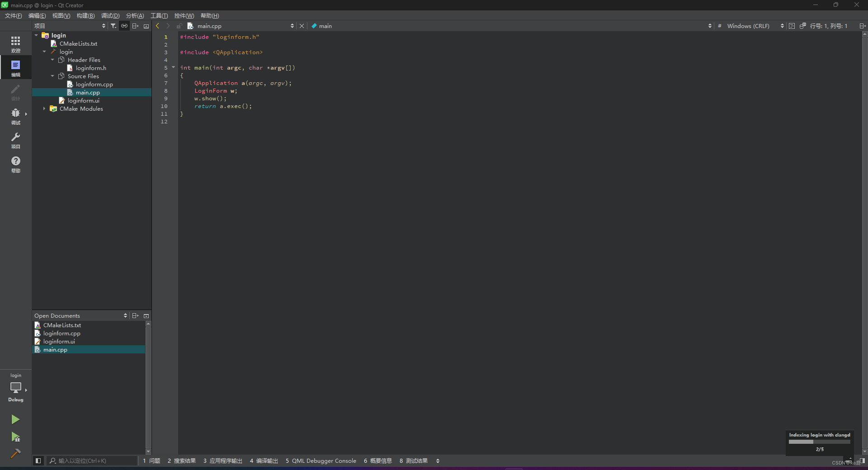Select CMakeLists.txt in Open Documents
Screen dimensions: 868x470
(x=62, y=325)
